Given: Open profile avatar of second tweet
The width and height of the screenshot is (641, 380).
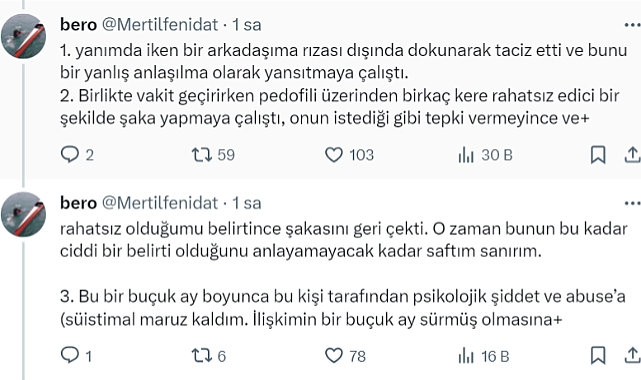Looking at the screenshot, I should tap(23, 214).
